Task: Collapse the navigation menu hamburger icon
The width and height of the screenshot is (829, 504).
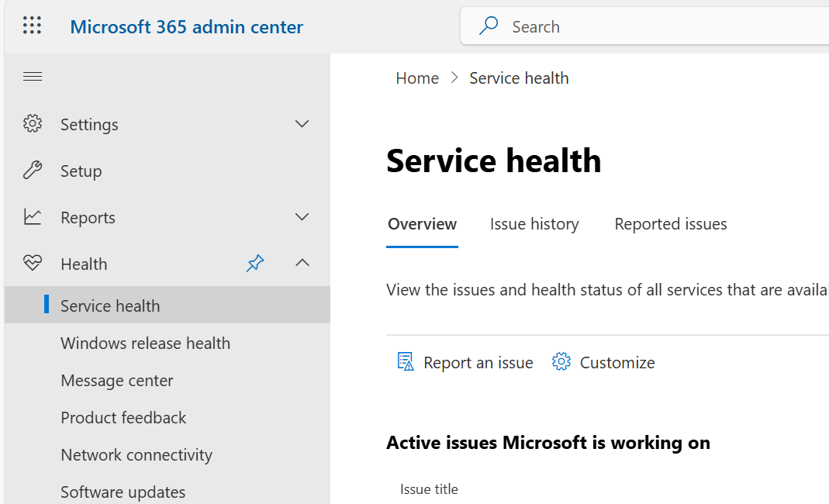Action: coord(33,77)
